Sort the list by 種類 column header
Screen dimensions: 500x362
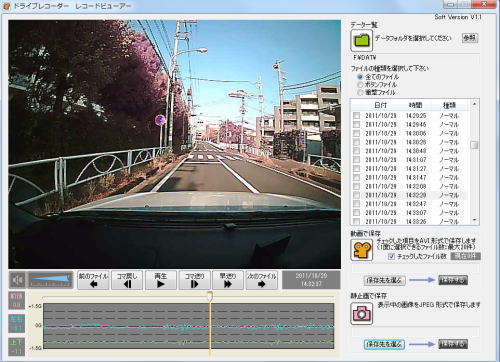[x=449, y=105]
